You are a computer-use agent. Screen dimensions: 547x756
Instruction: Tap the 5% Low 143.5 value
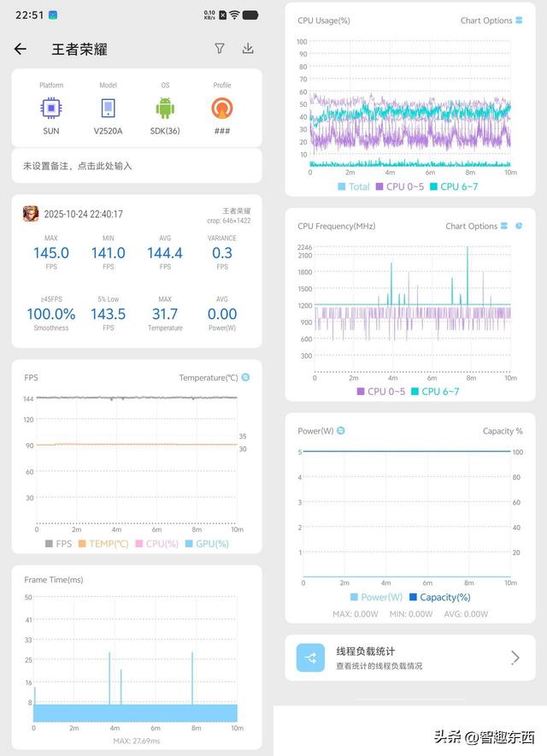click(x=109, y=314)
